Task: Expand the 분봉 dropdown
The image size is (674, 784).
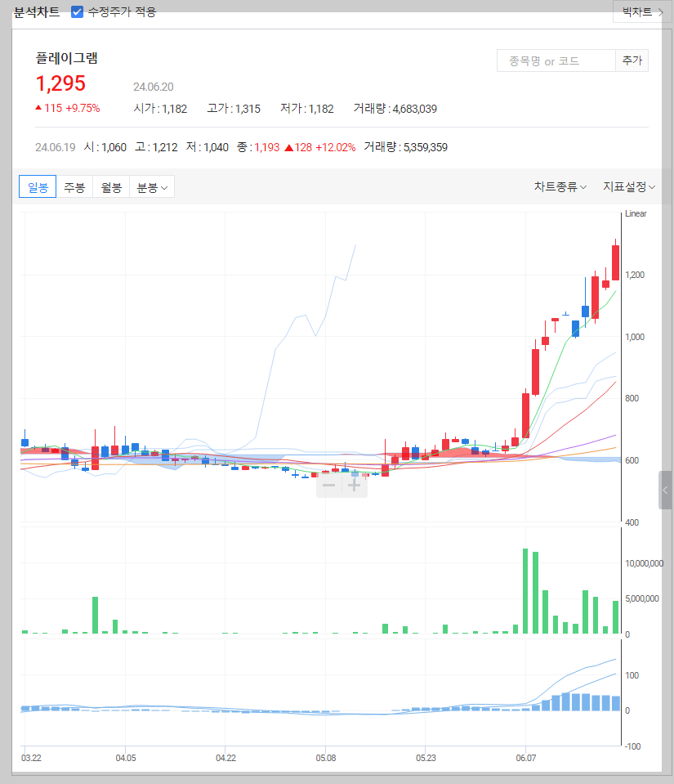Action: 152,186
